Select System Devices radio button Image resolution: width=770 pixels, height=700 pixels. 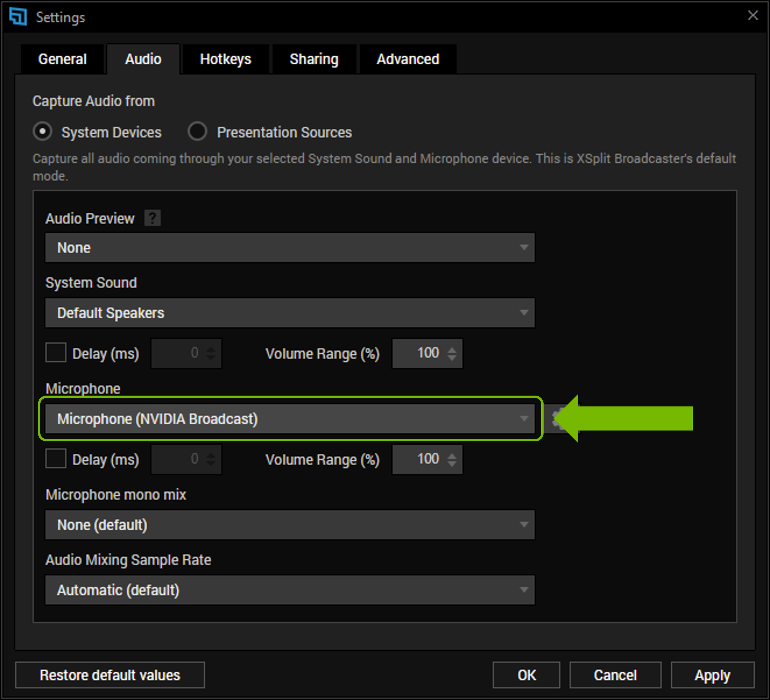(x=42, y=132)
